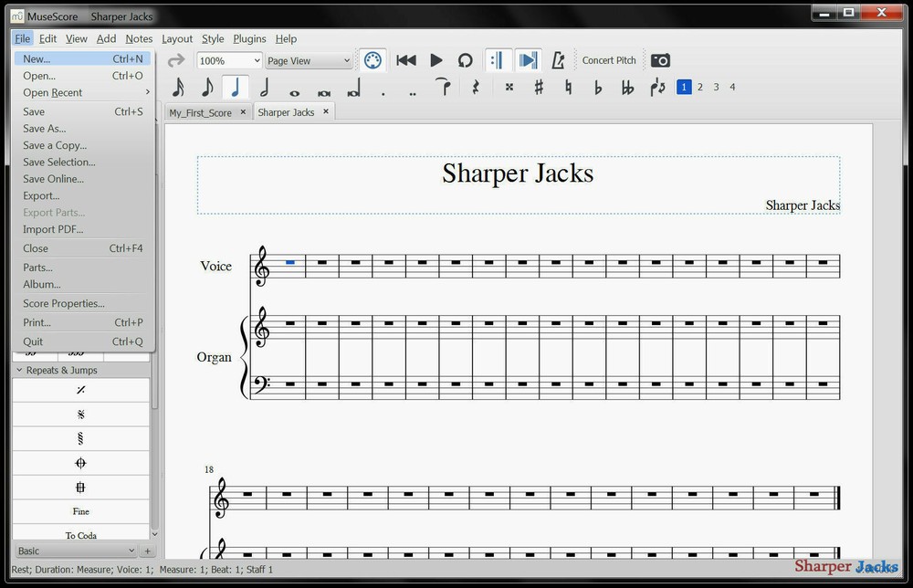Insert the Fine marking from the palette
Image resolution: width=913 pixels, height=588 pixels.
80,511
